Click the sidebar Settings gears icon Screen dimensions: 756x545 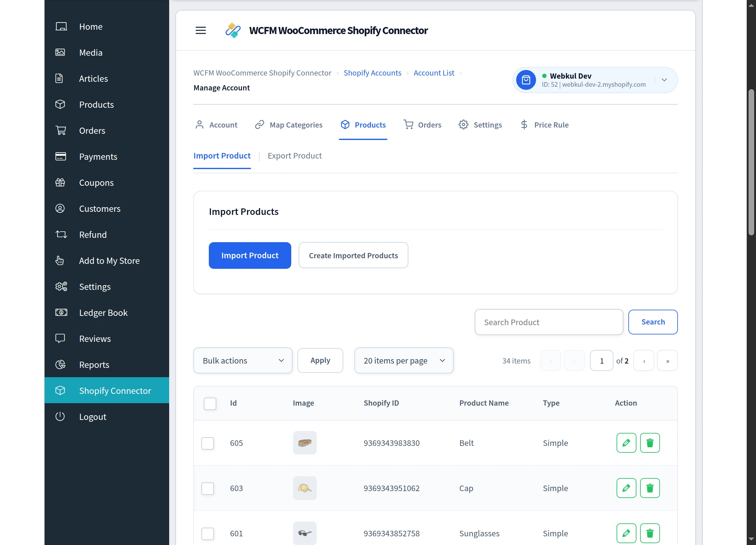pos(61,286)
